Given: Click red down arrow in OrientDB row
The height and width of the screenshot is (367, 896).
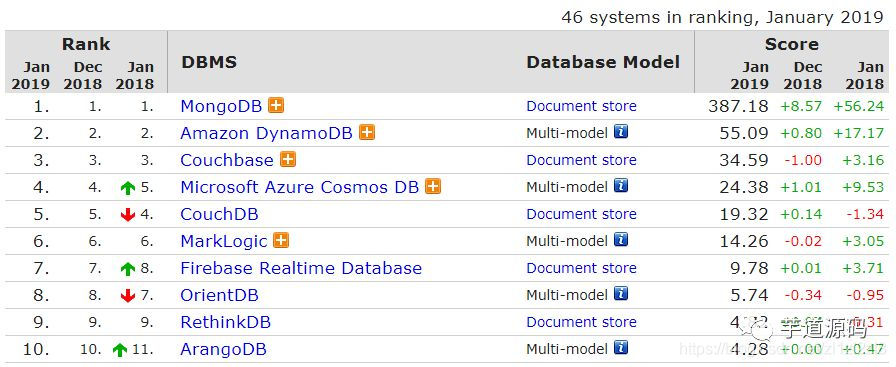Looking at the screenshot, I should [128, 296].
